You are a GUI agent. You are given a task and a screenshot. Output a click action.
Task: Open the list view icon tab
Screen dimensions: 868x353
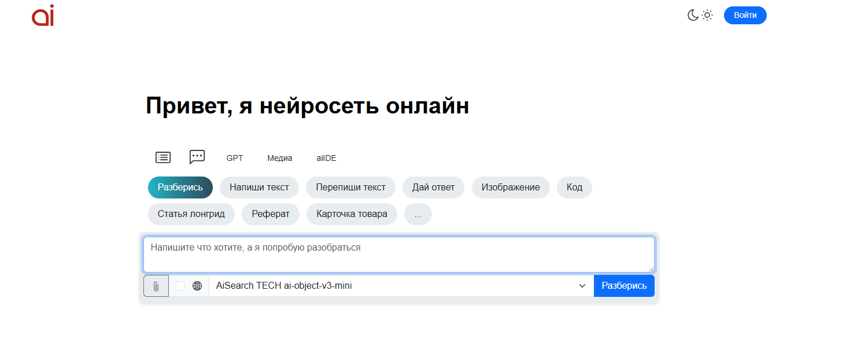163,157
